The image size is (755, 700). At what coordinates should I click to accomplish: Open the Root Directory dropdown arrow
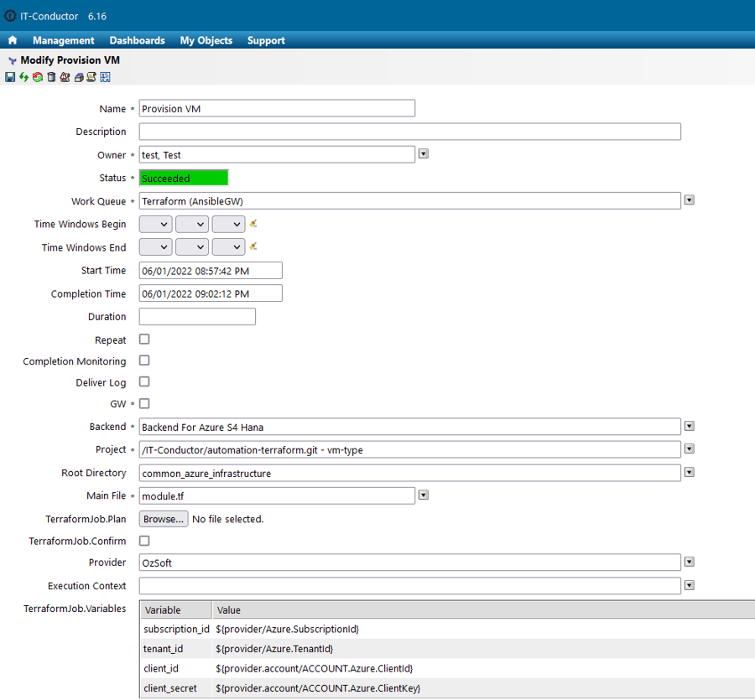690,472
